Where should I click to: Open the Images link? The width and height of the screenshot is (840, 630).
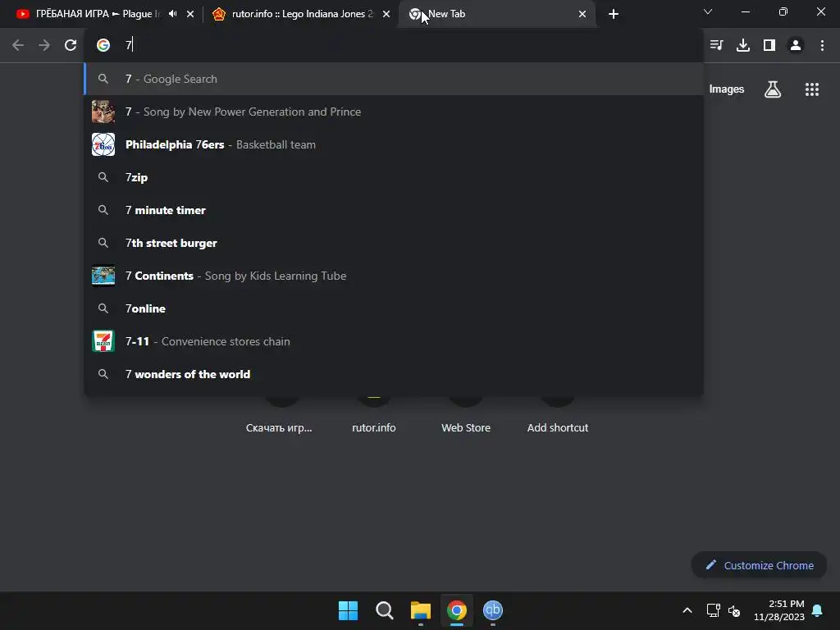coord(727,89)
